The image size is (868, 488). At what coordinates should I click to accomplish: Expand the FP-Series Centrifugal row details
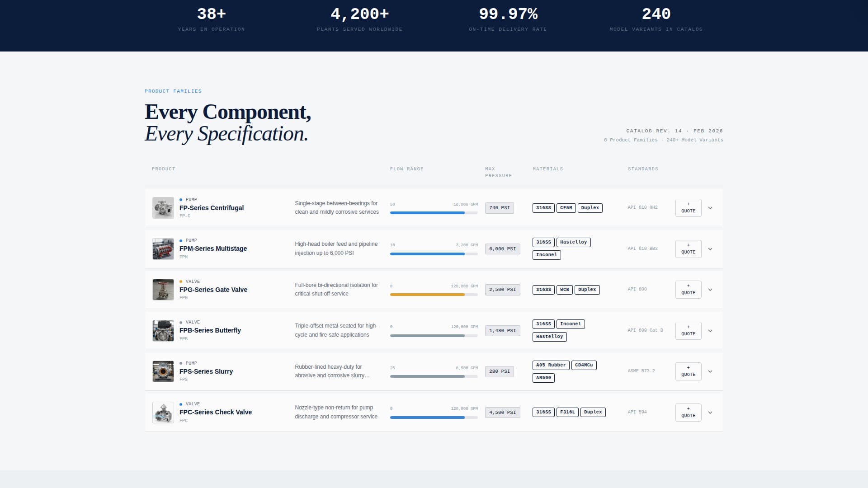710,208
